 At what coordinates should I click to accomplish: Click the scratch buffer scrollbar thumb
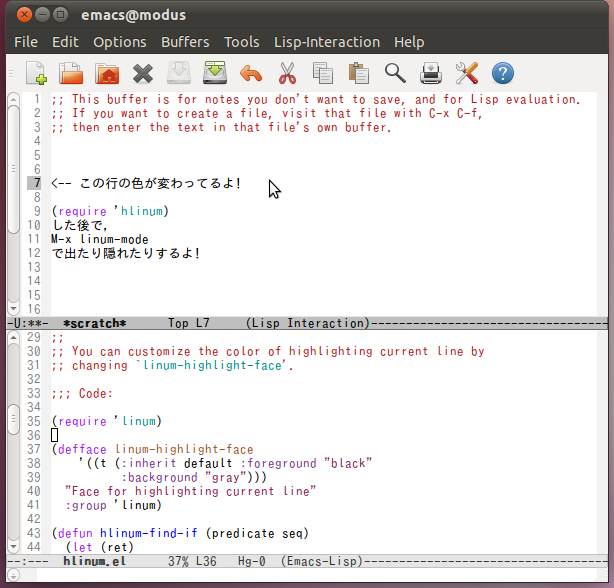click(13, 169)
